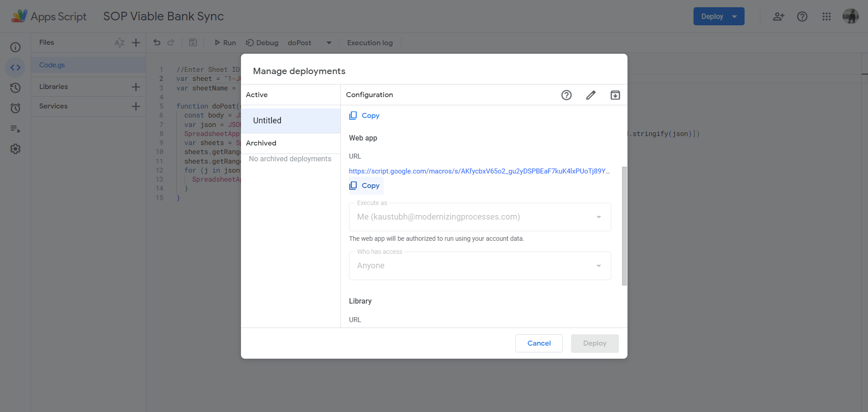868x412 pixels.
Task: Open the Google apps grid icon
Action: (x=826, y=17)
